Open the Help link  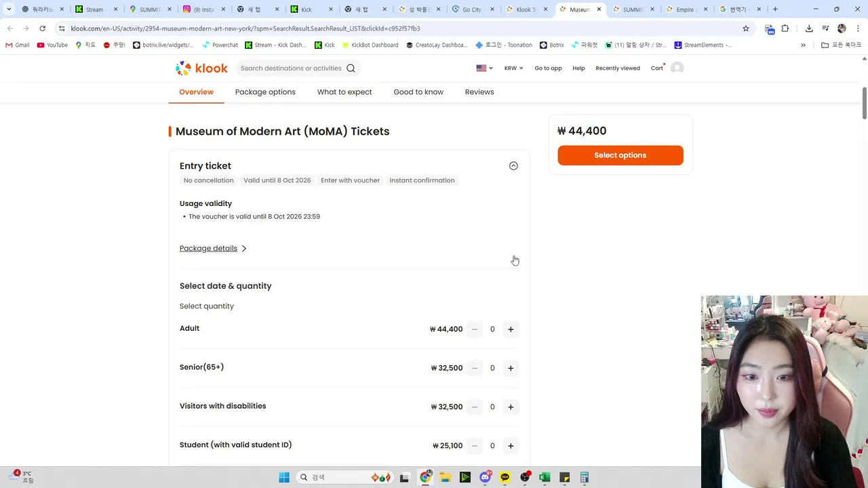578,68
